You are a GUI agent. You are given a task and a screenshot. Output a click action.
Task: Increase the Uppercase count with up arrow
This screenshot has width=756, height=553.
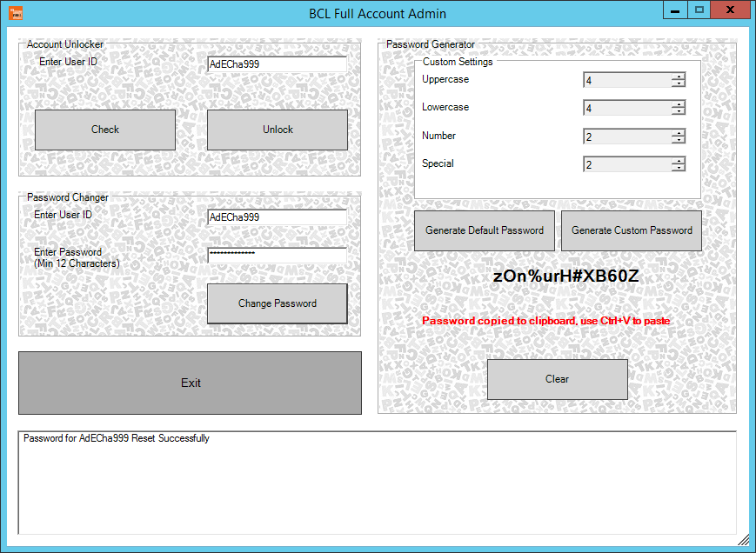click(x=678, y=77)
